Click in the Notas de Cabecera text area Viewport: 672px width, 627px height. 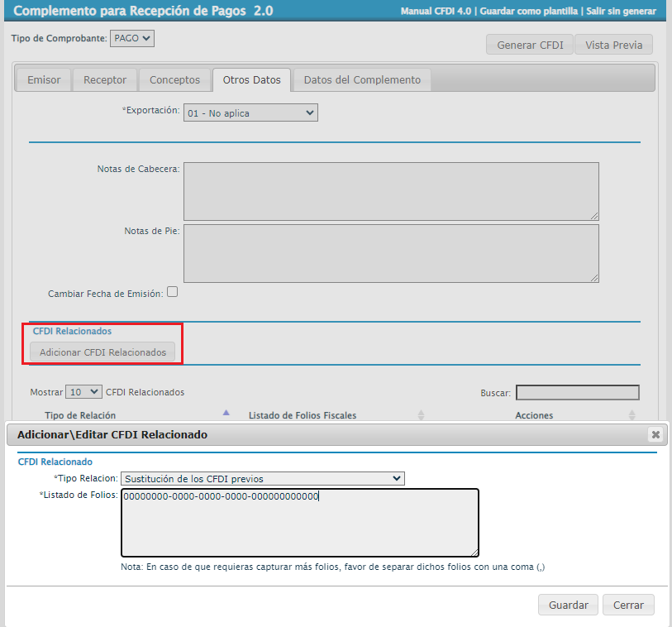[391, 191]
